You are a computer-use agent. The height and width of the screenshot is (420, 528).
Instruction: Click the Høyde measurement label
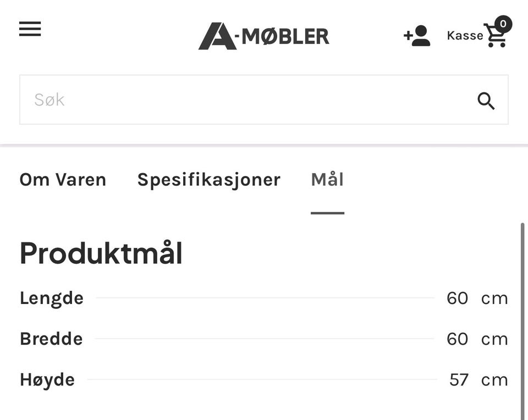(47, 380)
